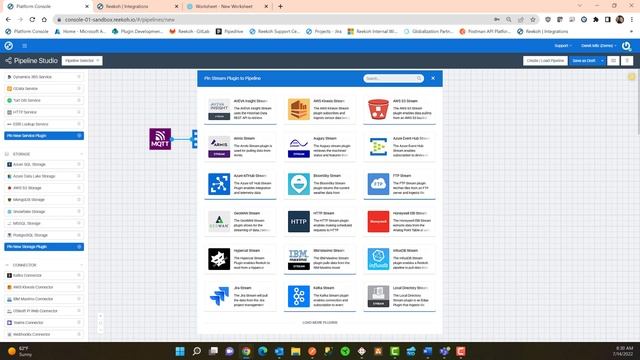The height and width of the screenshot is (360, 640).
Task: Select the FTP Stream cloud icon
Action: (x=378, y=184)
